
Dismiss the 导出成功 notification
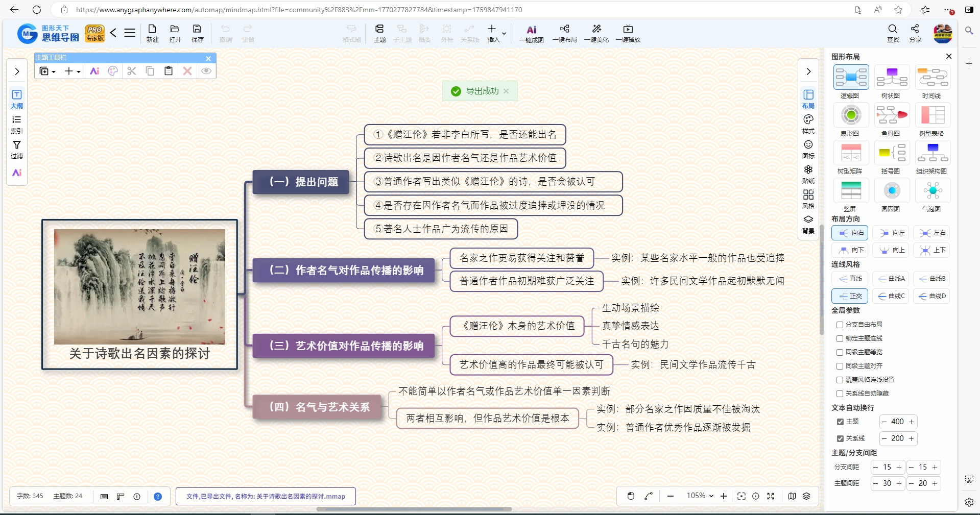506,91
